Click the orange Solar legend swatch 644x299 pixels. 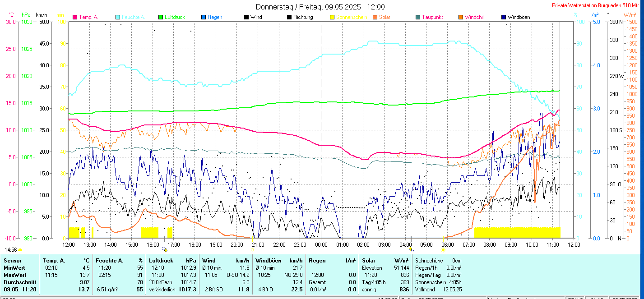coord(375,17)
